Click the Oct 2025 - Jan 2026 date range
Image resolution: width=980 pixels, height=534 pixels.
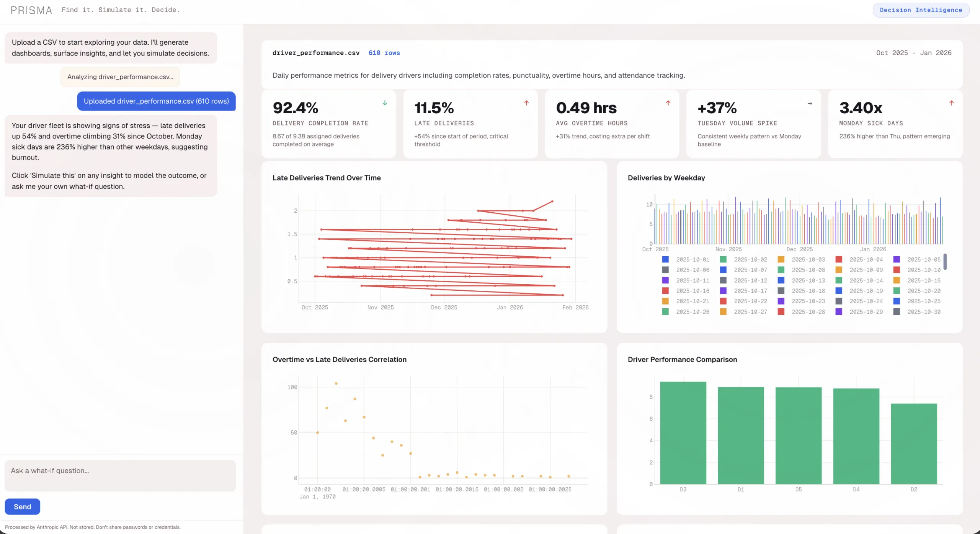pos(914,53)
